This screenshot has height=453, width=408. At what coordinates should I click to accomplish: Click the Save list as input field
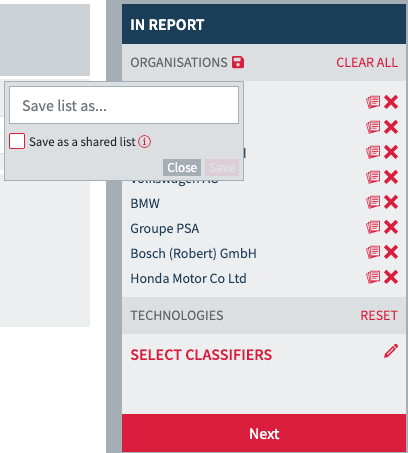(x=124, y=105)
